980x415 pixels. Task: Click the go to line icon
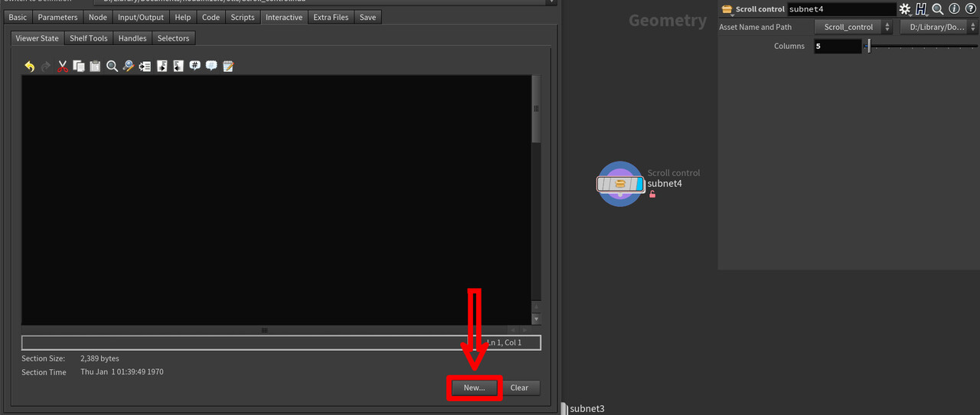(145, 67)
